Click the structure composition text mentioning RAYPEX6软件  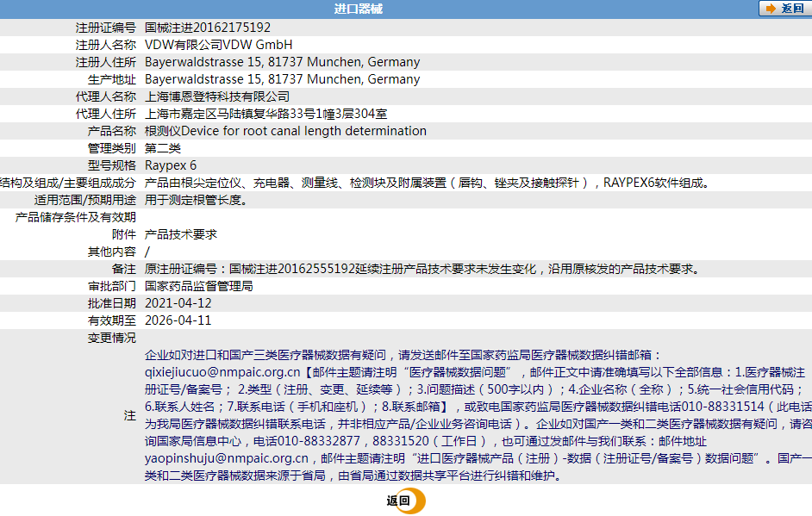point(428,183)
